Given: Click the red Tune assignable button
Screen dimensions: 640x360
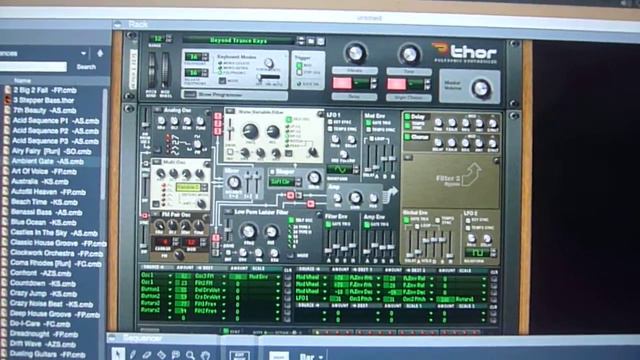Looking at the screenshot, I should pos(396,84).
